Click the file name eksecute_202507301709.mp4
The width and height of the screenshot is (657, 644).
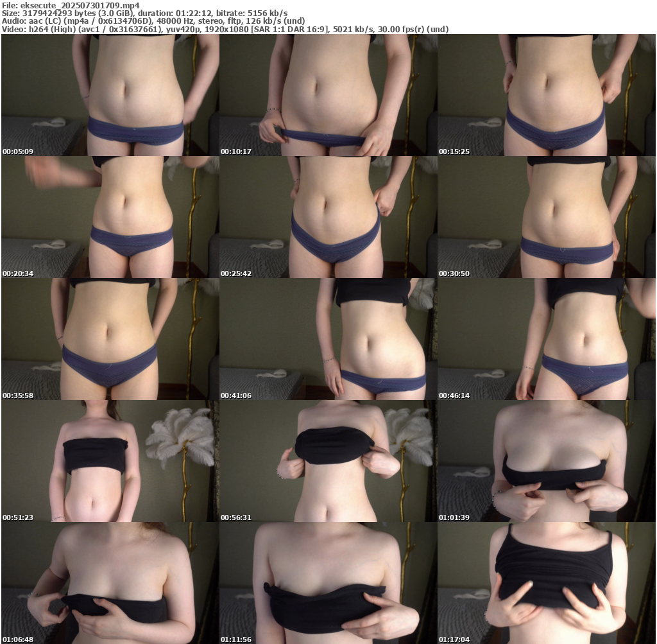[x=80, y=5]
